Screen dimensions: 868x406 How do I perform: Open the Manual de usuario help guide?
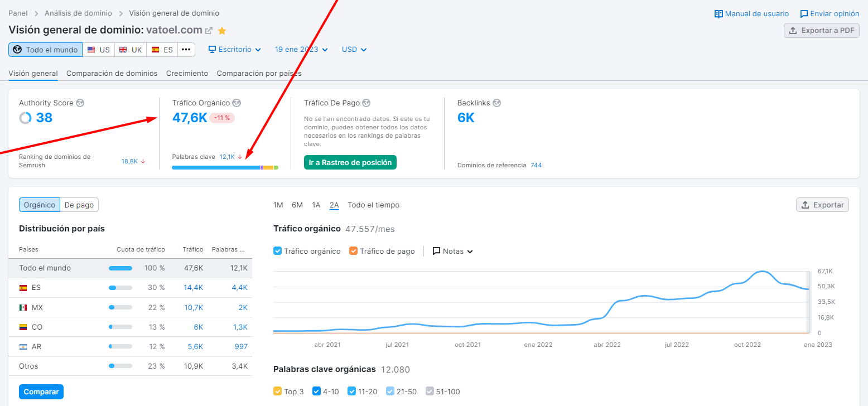[x=751, y=13]
